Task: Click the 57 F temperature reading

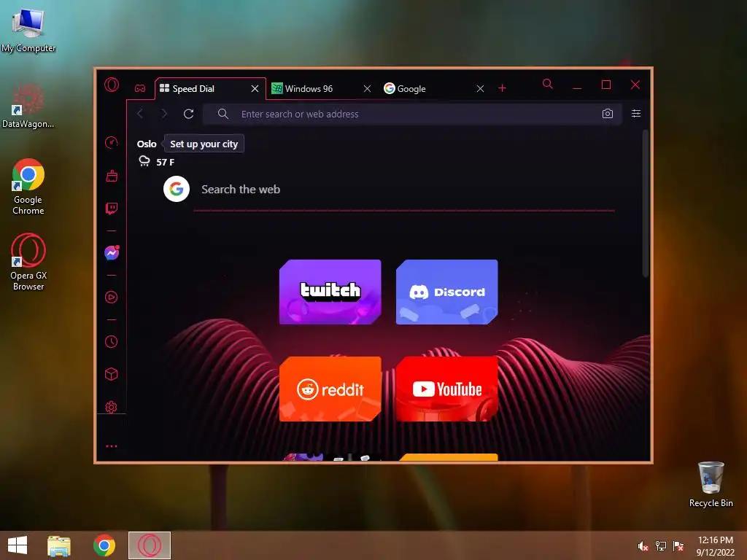Action: (166, 162)
